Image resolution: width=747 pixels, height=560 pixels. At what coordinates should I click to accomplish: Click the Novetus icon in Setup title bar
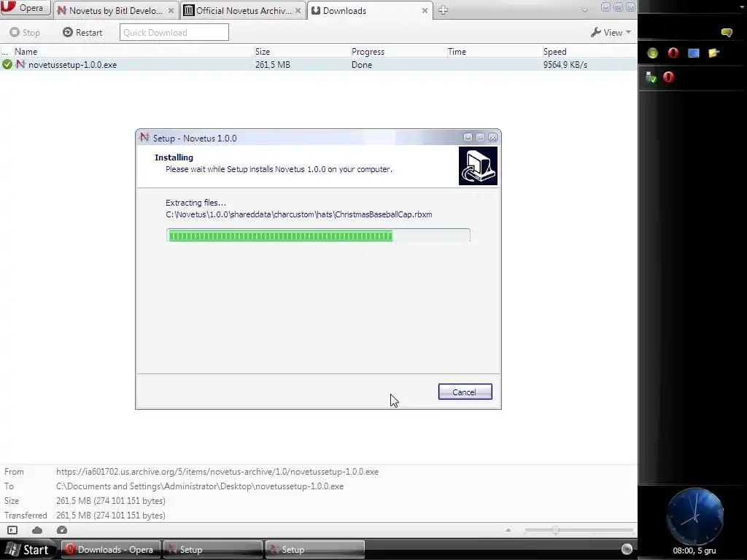144,138
